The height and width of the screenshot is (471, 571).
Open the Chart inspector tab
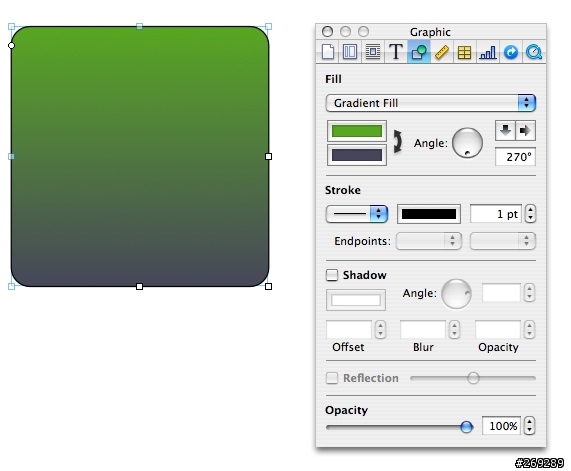click(487, 52)
